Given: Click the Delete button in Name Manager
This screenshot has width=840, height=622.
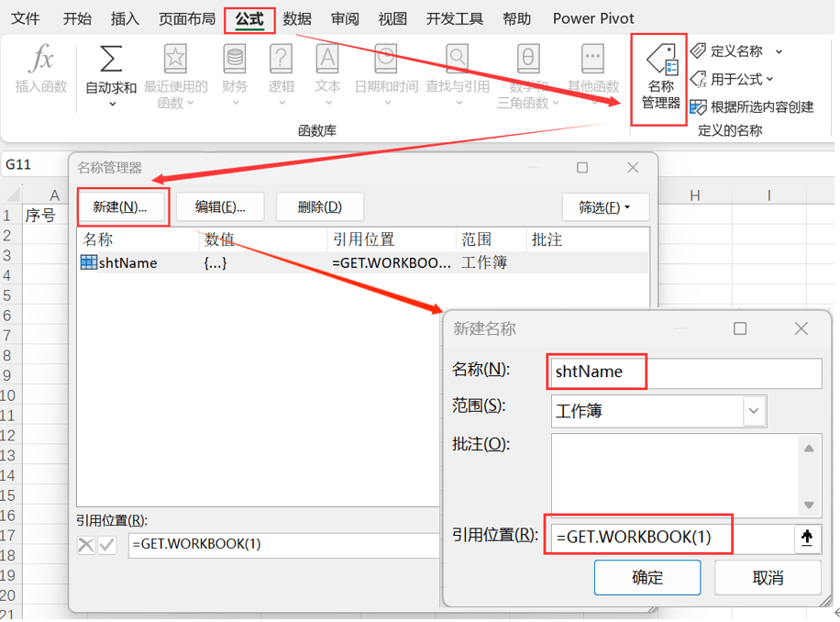Looking at the screenshot, I should [x=320, y=206].
